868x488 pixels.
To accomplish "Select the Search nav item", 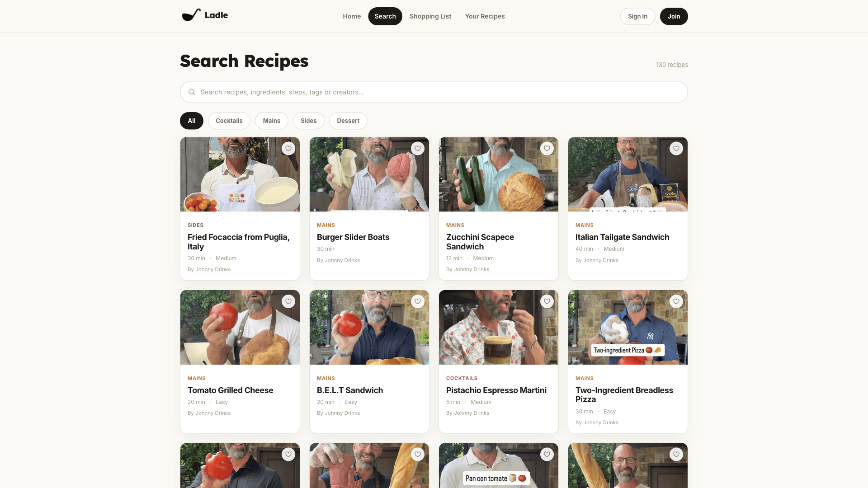I will 385,16.
